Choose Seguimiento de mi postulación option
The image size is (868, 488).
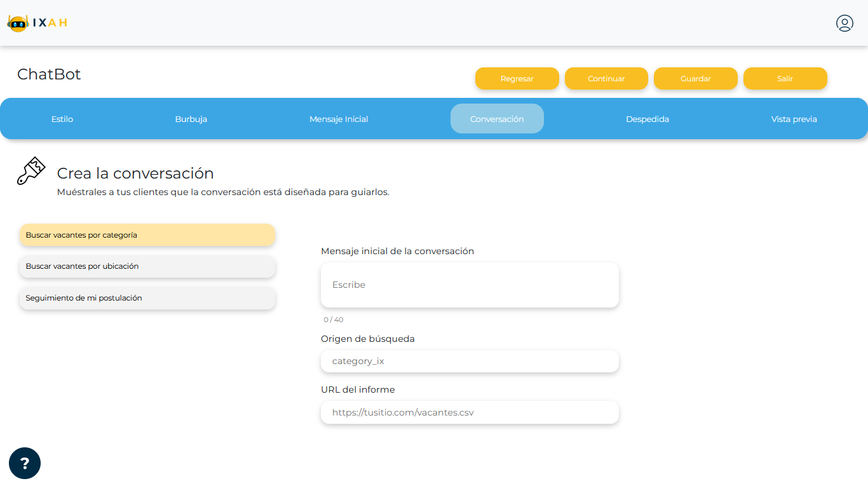coord(147,298)
